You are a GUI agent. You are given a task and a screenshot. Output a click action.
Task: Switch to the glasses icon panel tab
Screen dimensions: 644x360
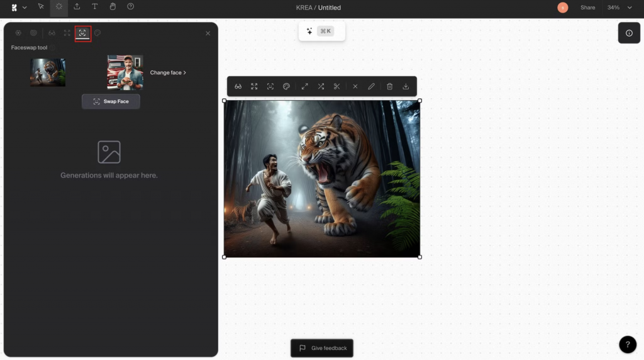(52, 33)
